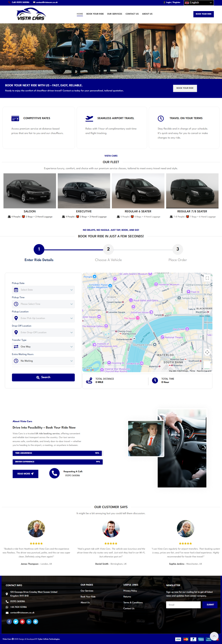
Task: Open Our Services in the top menu
Action: (115, 14)
